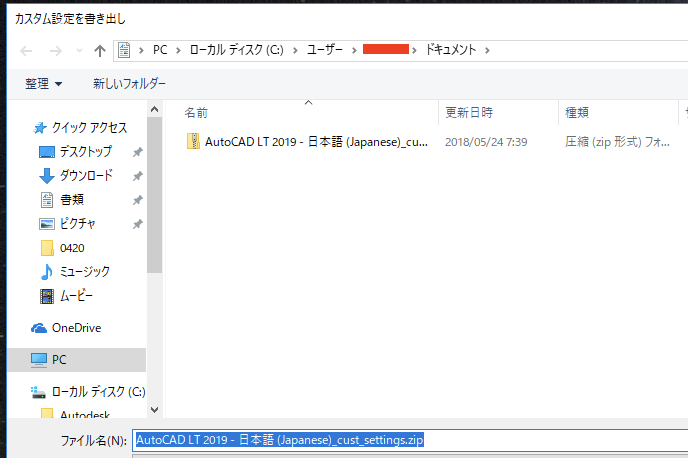Click the zip folder icon of AutoCAD file
The height and width of the screenshot is (458, 688).
coord(193,141)
